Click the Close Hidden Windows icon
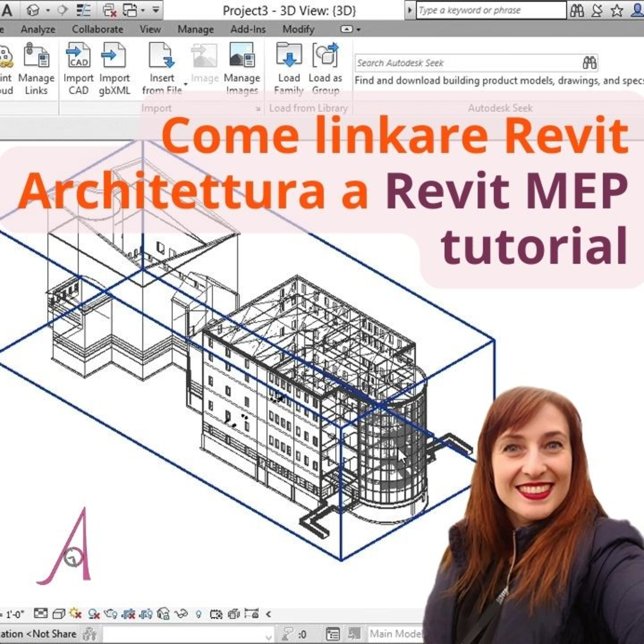 [109, 11]
